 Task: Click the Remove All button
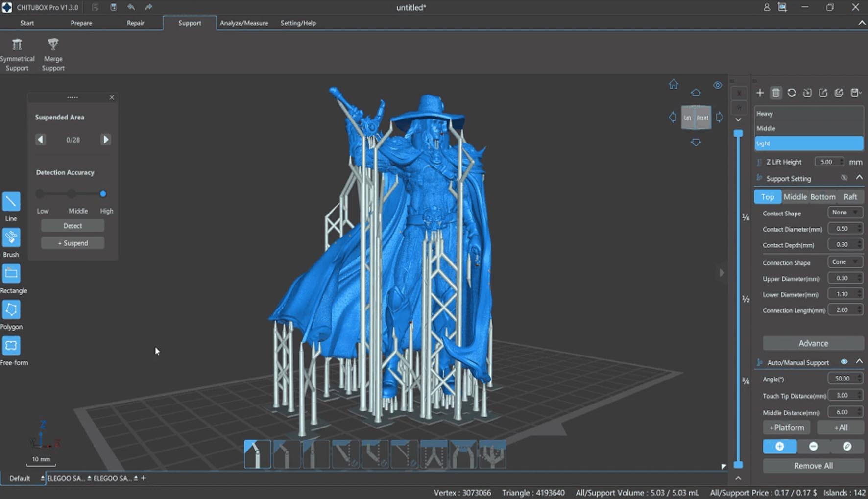coord(813,466)
